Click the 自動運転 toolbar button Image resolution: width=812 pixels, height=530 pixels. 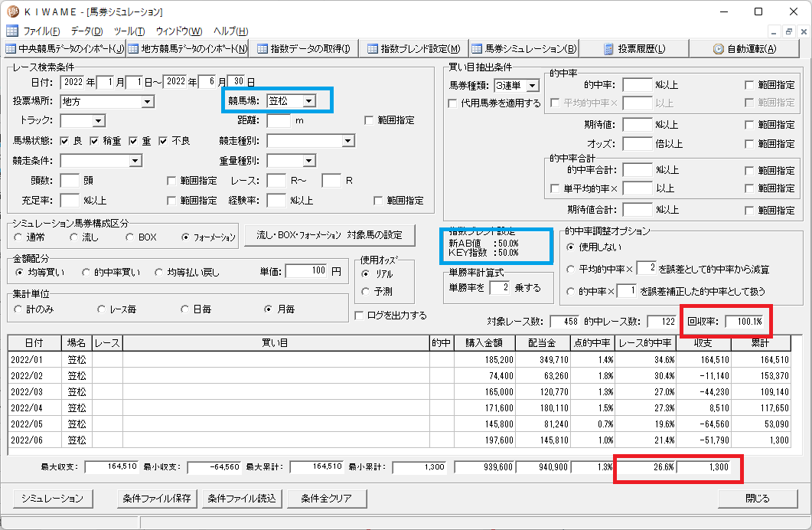tap(745, 49)
